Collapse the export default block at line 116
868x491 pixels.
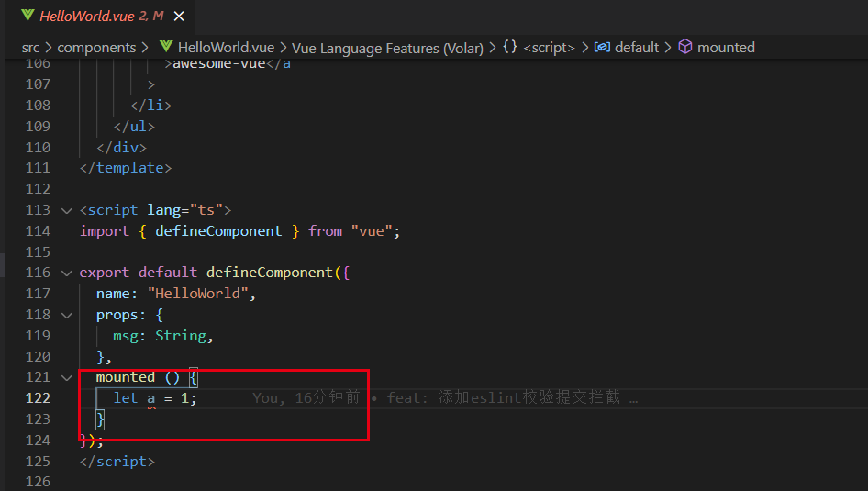[x=67, y=273]
